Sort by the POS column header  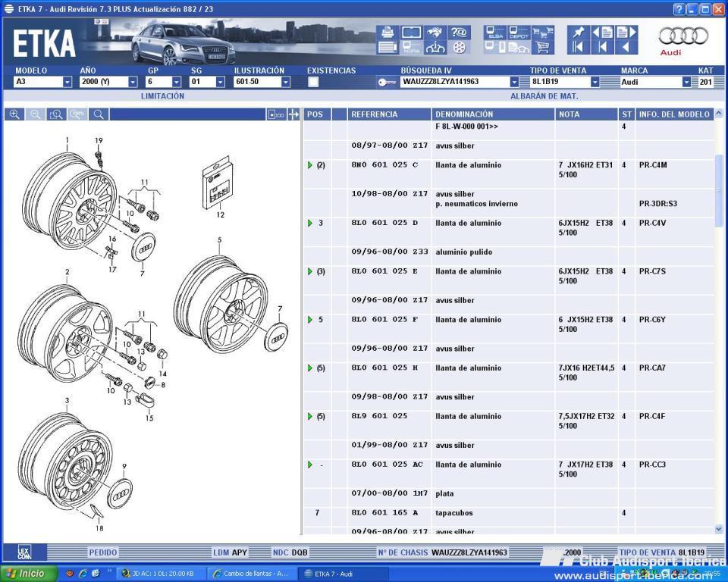pyautogui.click(x=317, y=114)
